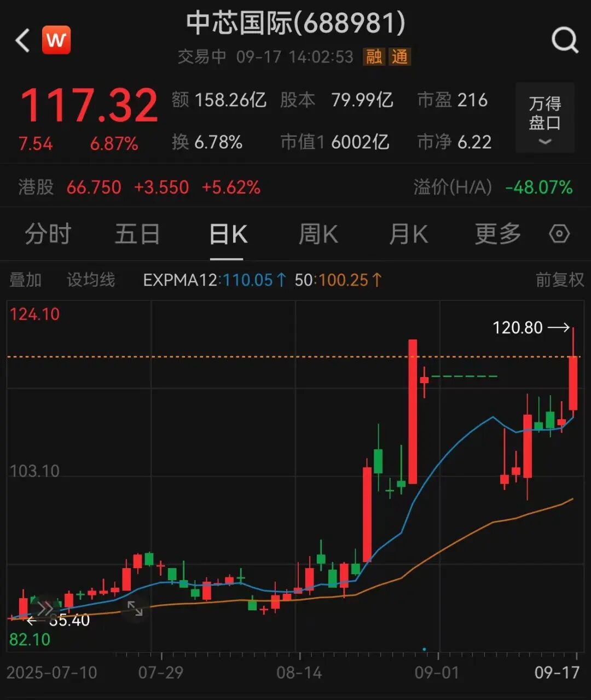
Task: Tap the 120.80 high price label
Action: [x=518, y=327]
